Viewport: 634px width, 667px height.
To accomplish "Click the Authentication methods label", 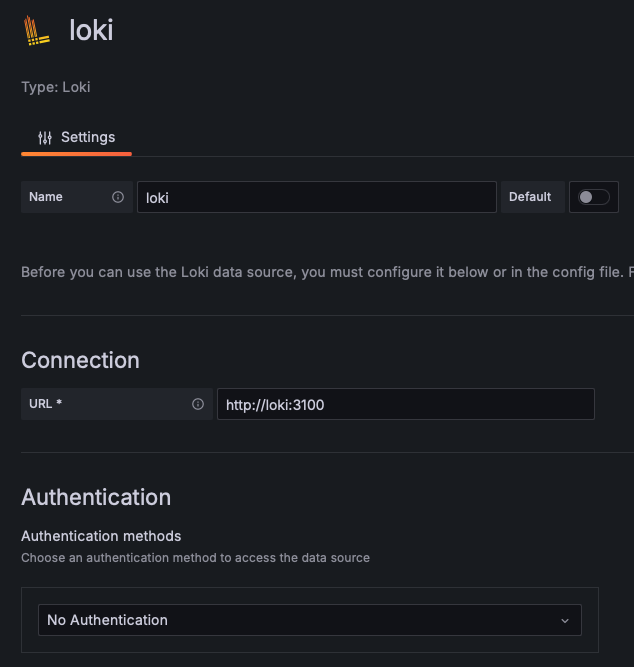I will (x=101, y=536).
